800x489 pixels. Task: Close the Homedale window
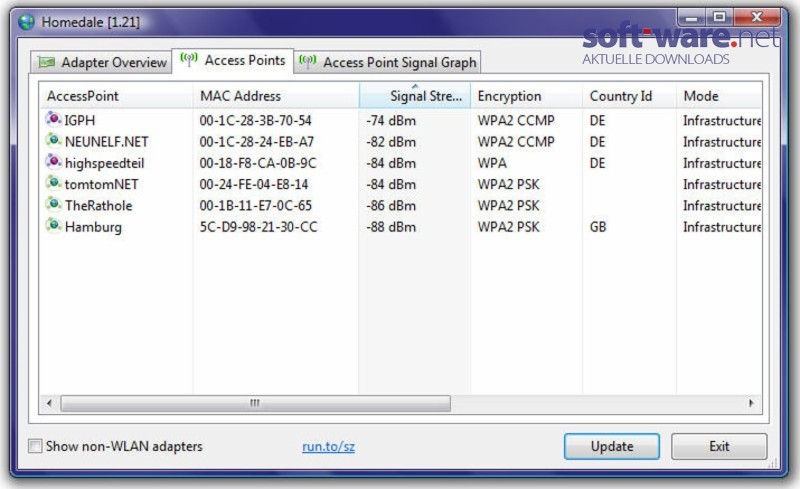[757, 18]
